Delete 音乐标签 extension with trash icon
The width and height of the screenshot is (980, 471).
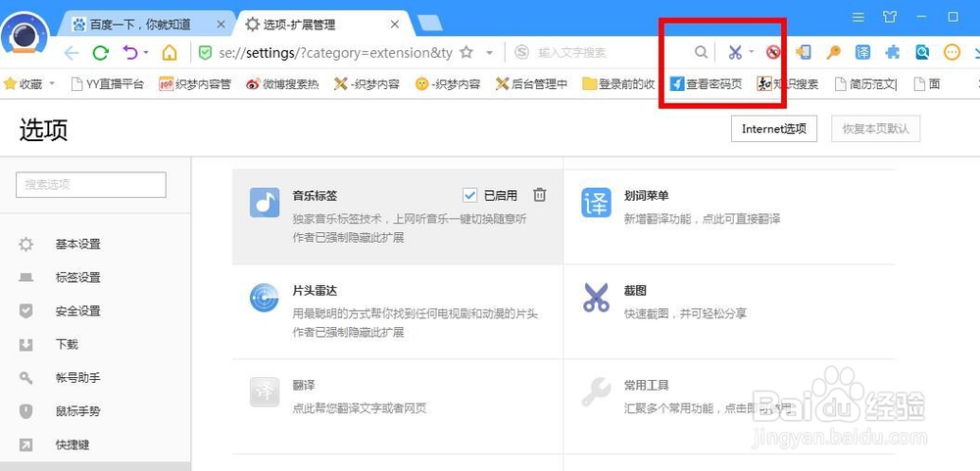click(x=539, y=195)
